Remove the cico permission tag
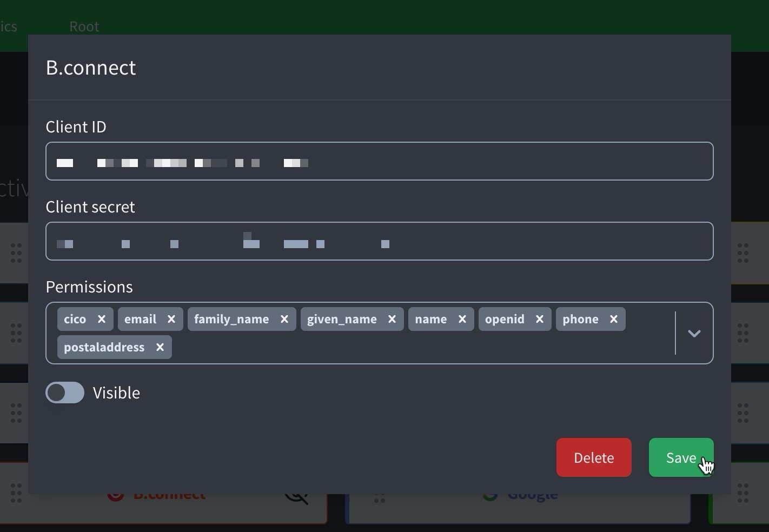The image size is (769, 532). [102, 319]
